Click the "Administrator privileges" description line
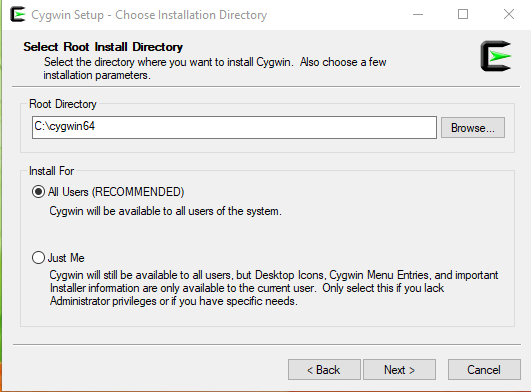 (x=174, y=301)
